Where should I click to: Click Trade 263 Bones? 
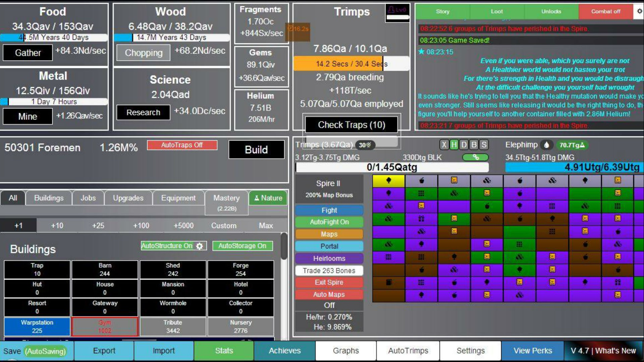(329, 271)
